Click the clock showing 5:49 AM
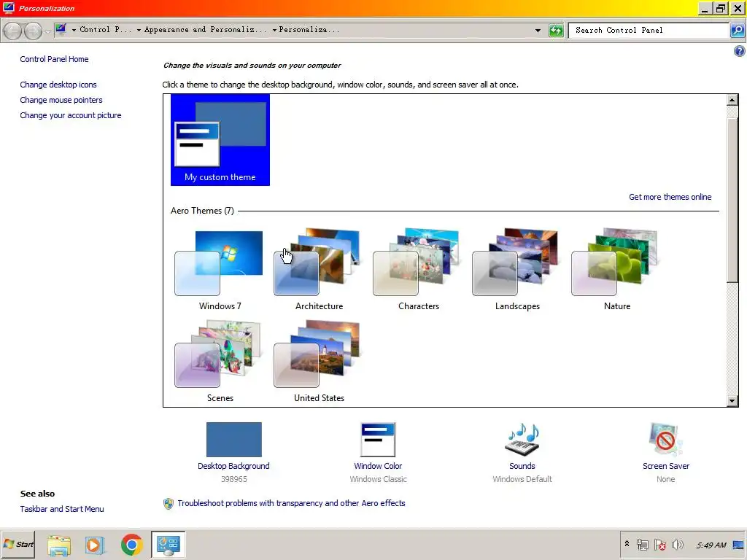 tap(711, 545)
